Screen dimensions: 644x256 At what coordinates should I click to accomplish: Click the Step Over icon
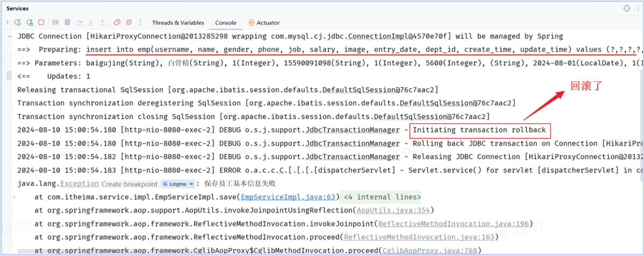click(x=79, y=22)
